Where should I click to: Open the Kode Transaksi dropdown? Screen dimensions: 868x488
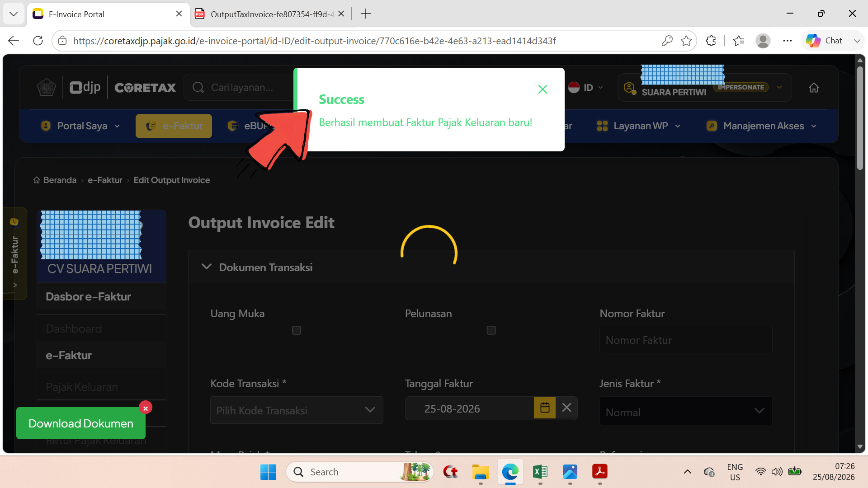297,410
